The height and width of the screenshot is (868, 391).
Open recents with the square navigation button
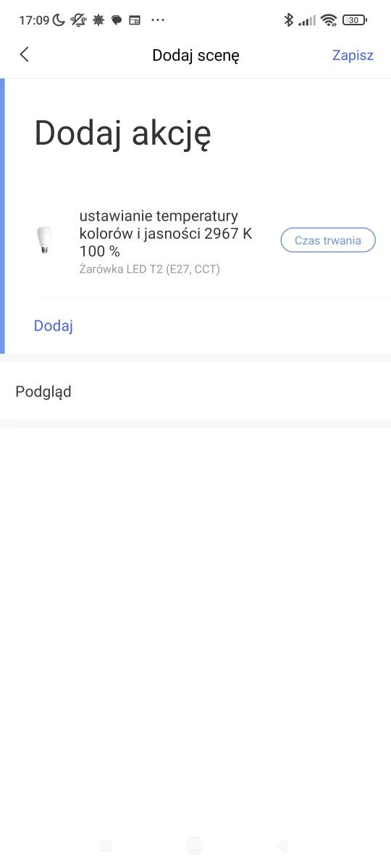106,846
